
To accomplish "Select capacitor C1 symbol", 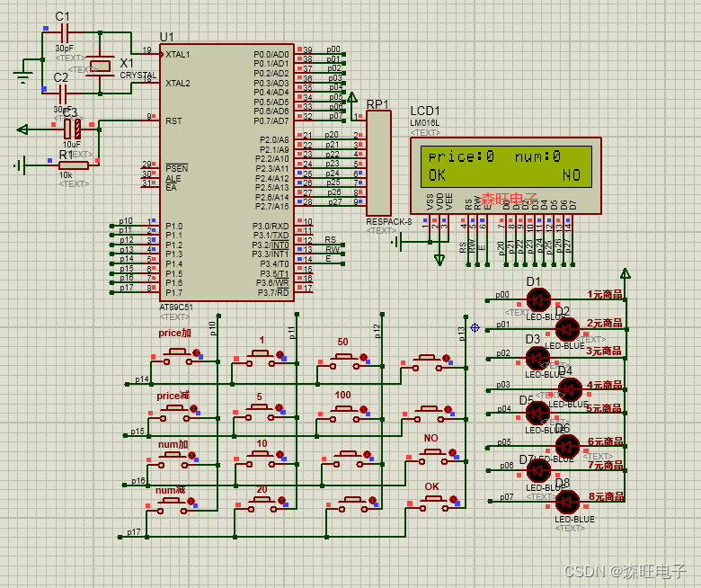I will pyautogui.click(x=63, y=32).
